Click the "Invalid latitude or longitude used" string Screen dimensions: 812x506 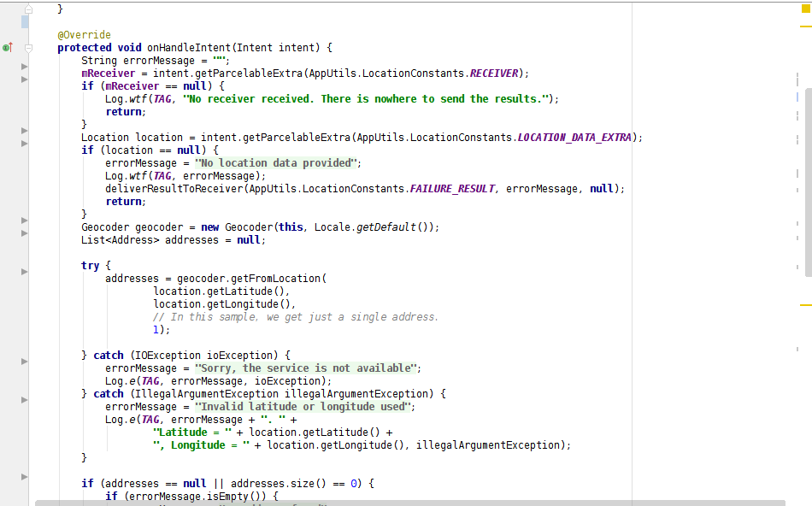pos(303,407)
